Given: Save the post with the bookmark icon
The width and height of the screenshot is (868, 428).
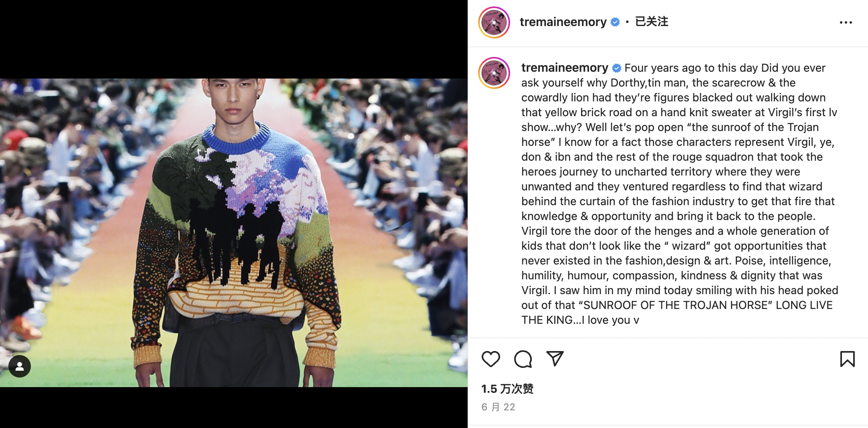Looking at the screenshot, I should point(847,359).
